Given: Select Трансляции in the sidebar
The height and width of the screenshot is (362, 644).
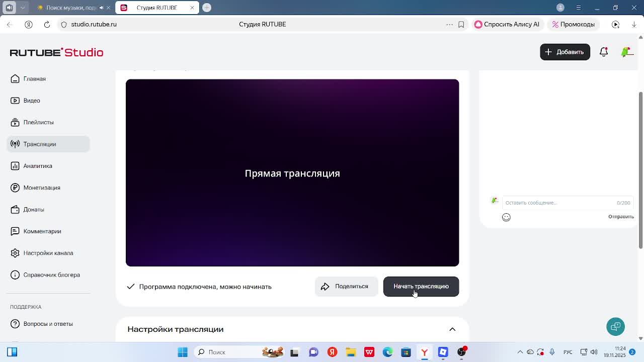Looking at the screenshot, I should (x=48, y=144).
